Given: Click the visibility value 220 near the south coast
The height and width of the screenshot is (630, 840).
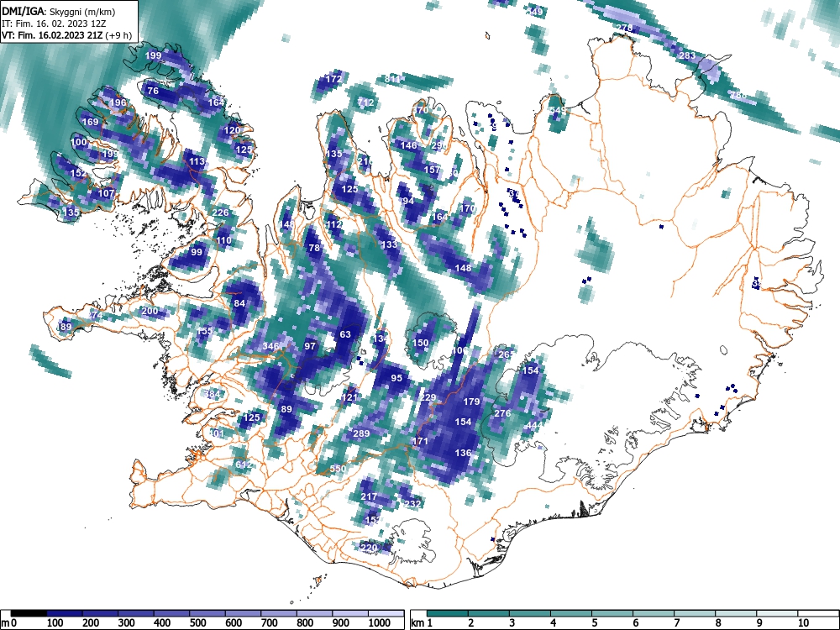Looking at the screenshot, I should [x=369, y=548].
